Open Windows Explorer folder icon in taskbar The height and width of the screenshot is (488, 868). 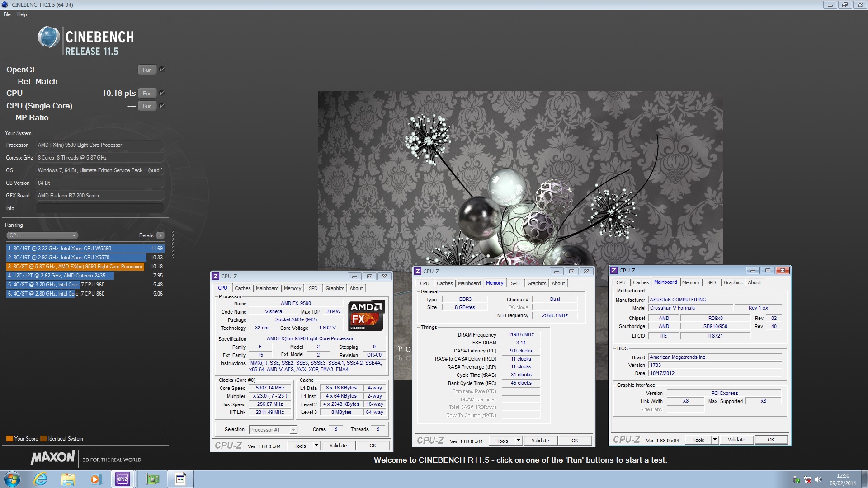pos(68,479)
